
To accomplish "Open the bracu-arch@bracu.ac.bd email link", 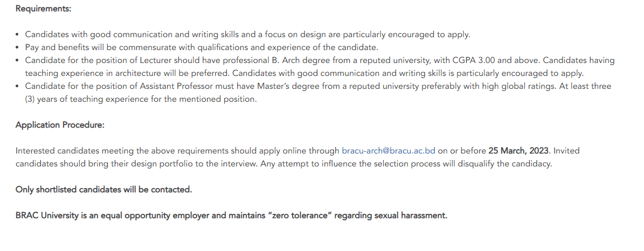I will 388,151.
